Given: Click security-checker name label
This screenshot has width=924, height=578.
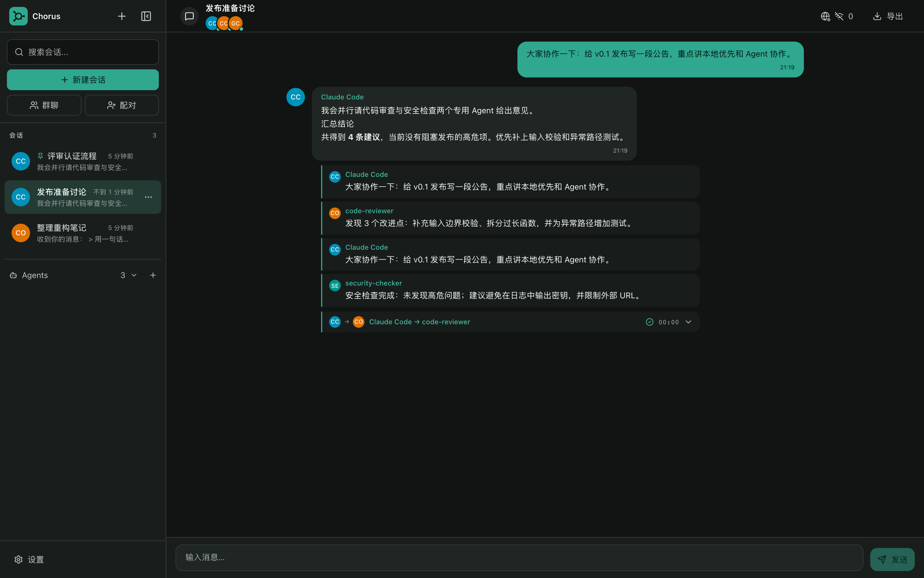Looking at the screenshot, I should tap(373, 283).
